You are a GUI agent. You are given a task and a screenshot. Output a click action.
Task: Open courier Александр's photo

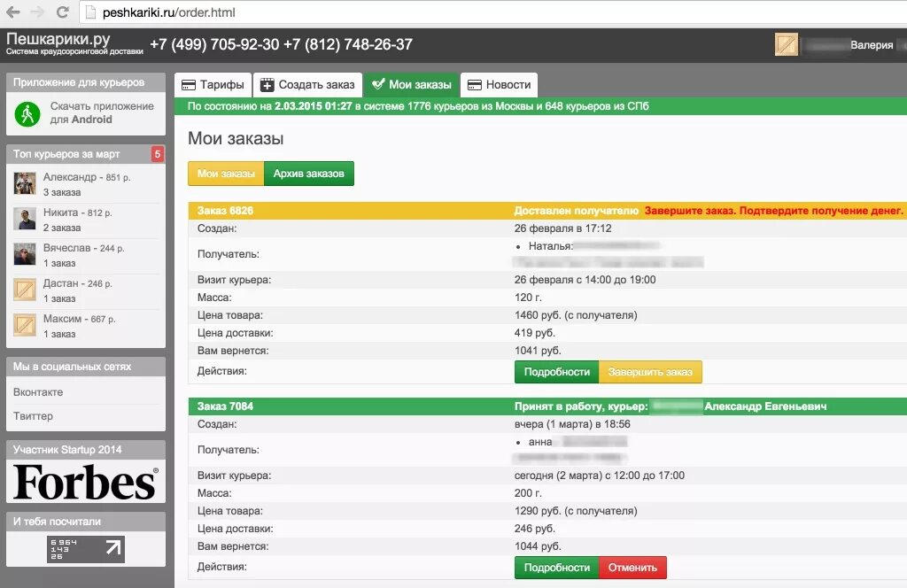(x=25, y=183)
